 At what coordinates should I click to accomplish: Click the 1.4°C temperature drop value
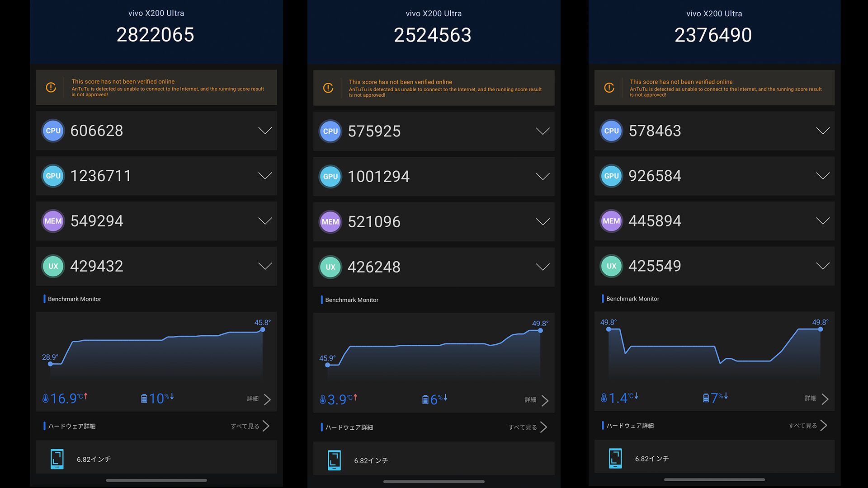pos(623,398)
